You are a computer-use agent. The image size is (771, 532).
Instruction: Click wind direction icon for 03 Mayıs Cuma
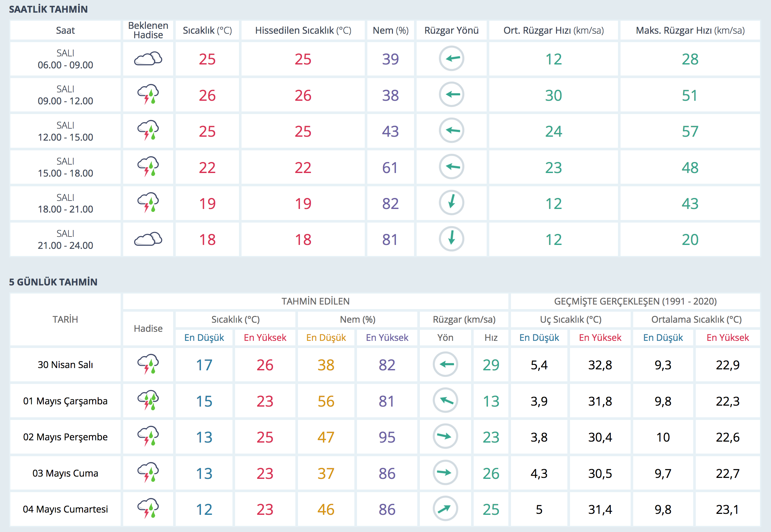(x=445, y=473)
